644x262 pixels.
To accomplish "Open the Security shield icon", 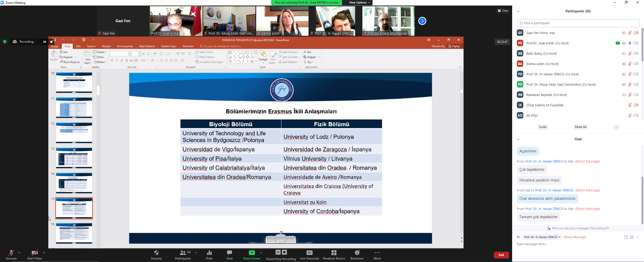I will [x=156, y=253].
